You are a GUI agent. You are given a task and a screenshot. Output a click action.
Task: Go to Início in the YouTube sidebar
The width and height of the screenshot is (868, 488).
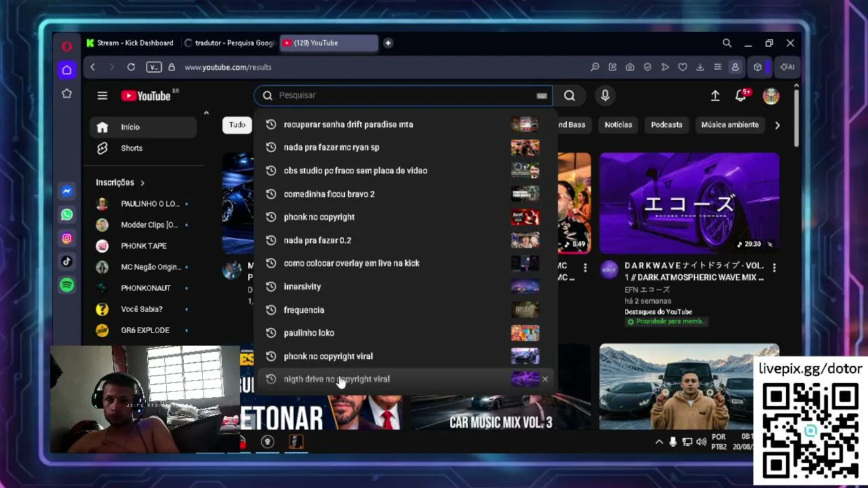pyautogui.click(x=143, y=127)
